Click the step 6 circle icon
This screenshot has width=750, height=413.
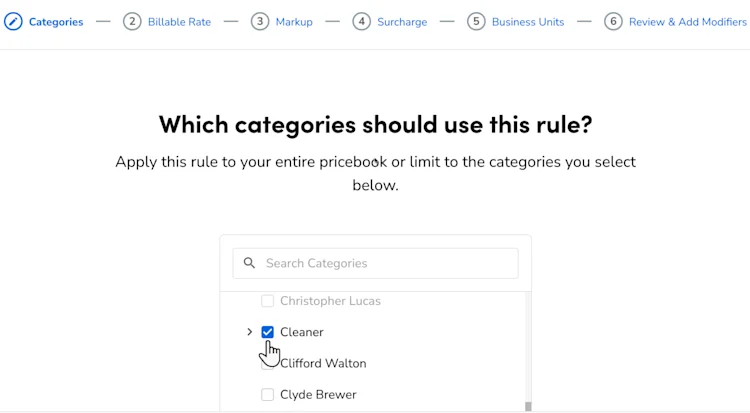coord(613,22)
